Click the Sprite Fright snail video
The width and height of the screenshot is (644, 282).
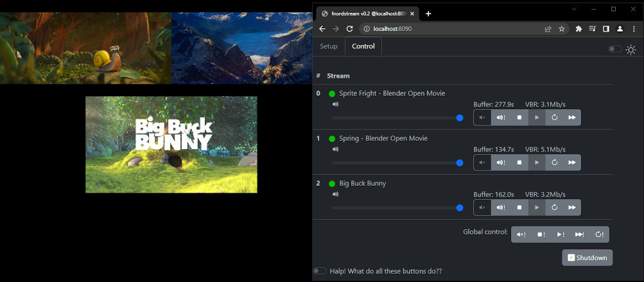(x=85, y=48)
